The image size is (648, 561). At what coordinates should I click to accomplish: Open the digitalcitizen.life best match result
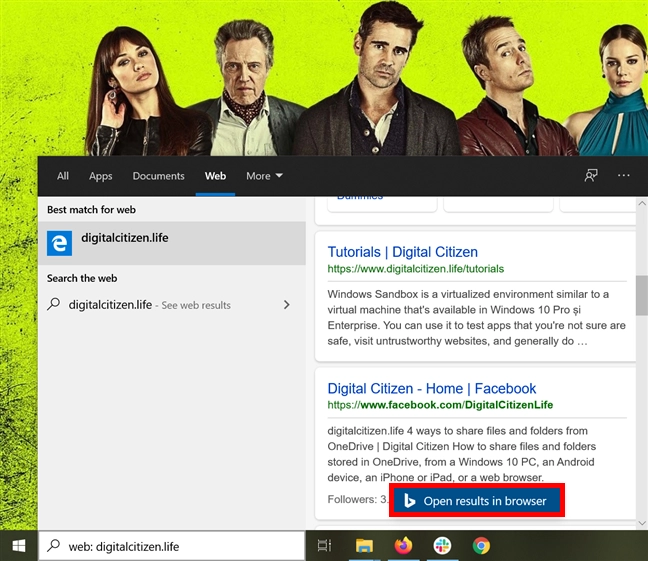[x=172, y=243]
